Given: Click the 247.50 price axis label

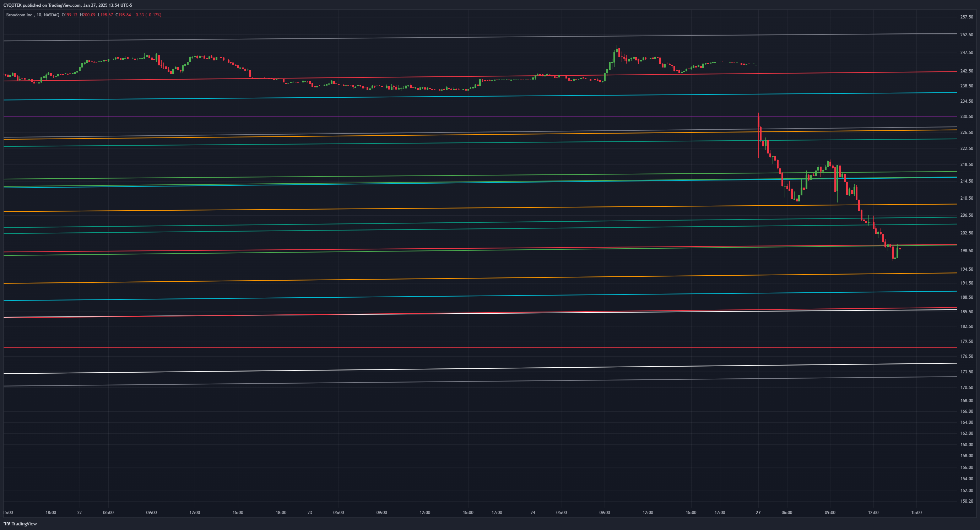Looking at the screenshot, I should [x=967, y=53].
